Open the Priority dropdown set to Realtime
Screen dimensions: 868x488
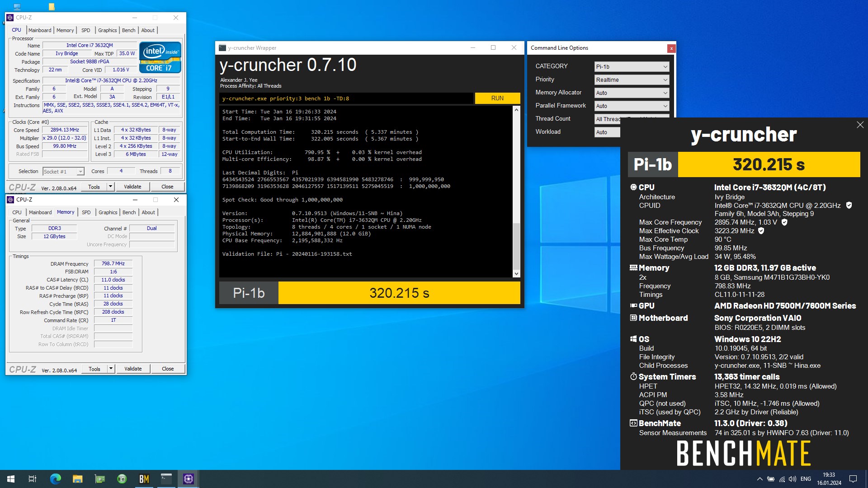(632, 80)
